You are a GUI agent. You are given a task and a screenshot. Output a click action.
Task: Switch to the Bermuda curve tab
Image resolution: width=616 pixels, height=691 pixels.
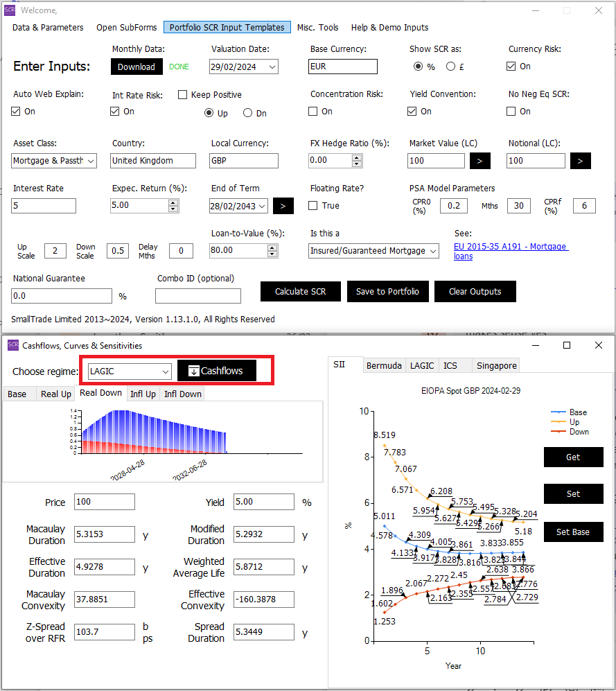tap(384, 365)
